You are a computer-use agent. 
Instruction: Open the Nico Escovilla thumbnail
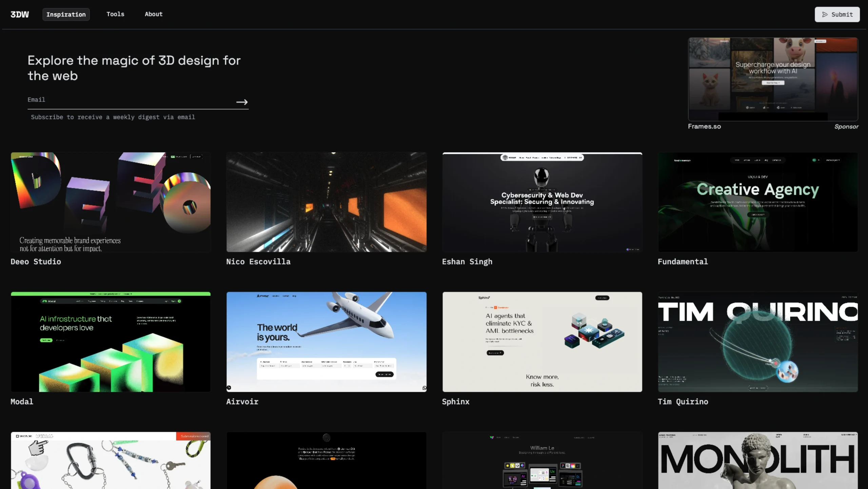[x=327, y=202]
